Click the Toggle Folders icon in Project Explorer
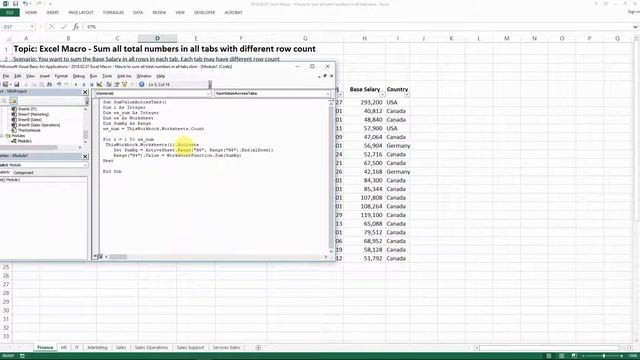The height and width of the screenshot is (360, 640). click(x=13, y=101)
